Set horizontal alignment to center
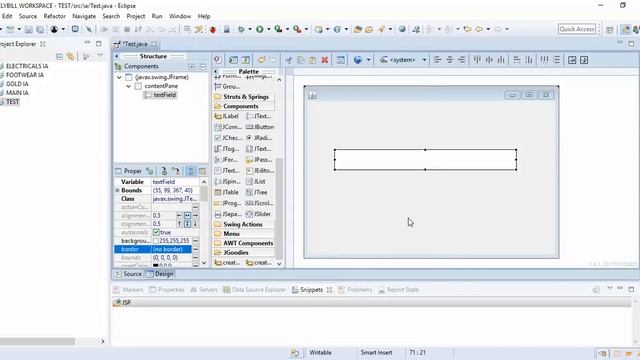 tap(187, 215)
